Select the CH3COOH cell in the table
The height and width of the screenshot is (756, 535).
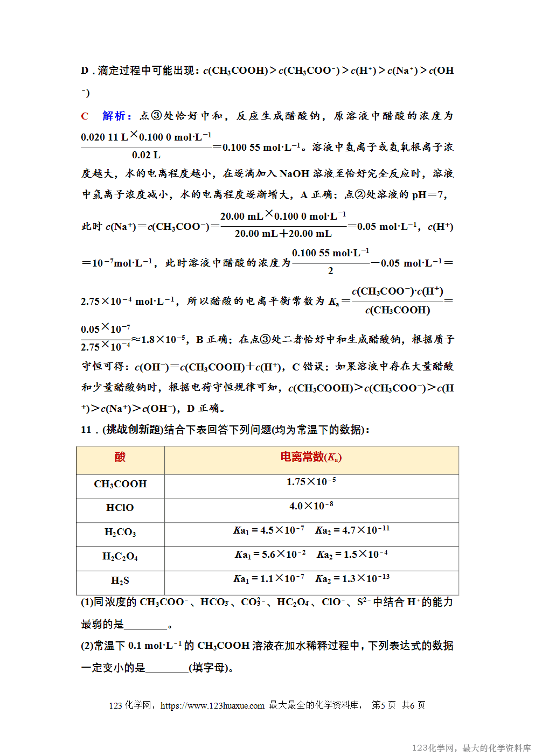pos(120,484)
